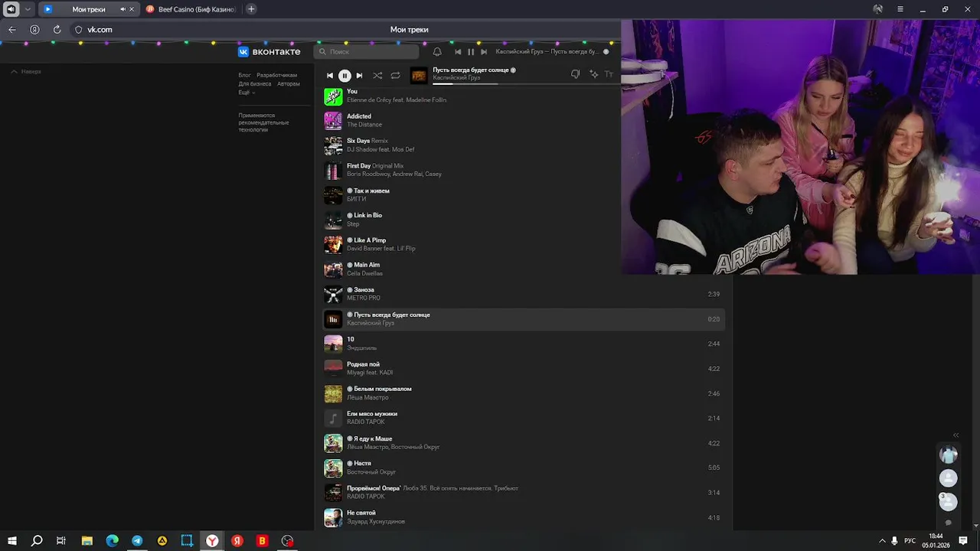Viewport: 980px width, 551px height.
Task: Open browser hamburger menu
Action: [900, 9]
